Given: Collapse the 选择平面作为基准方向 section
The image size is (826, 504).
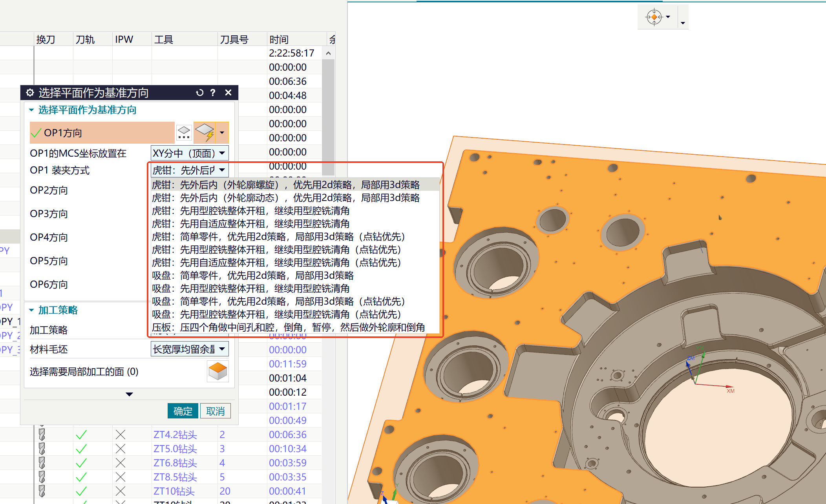Looking at the screenshot, I should point(31,110).
